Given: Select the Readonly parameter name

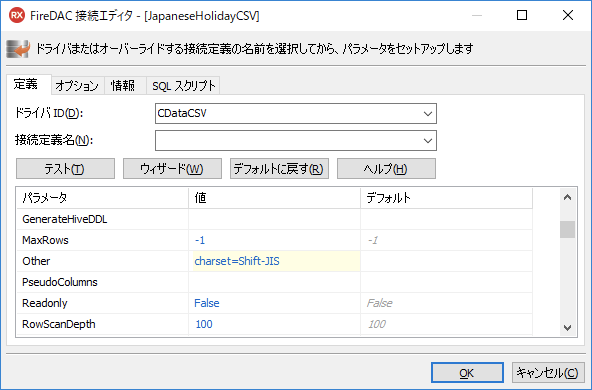Looking at the screenshot, I should (x=45, y=303).
